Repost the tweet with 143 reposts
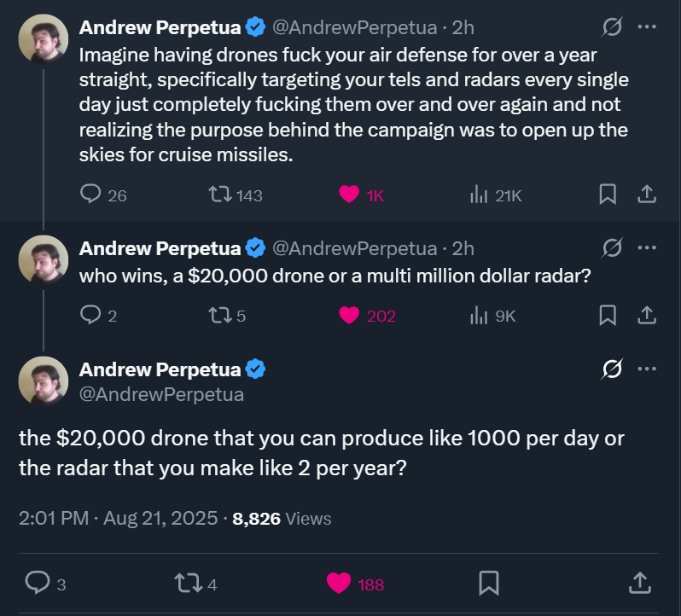 click(x=219, y=195)
